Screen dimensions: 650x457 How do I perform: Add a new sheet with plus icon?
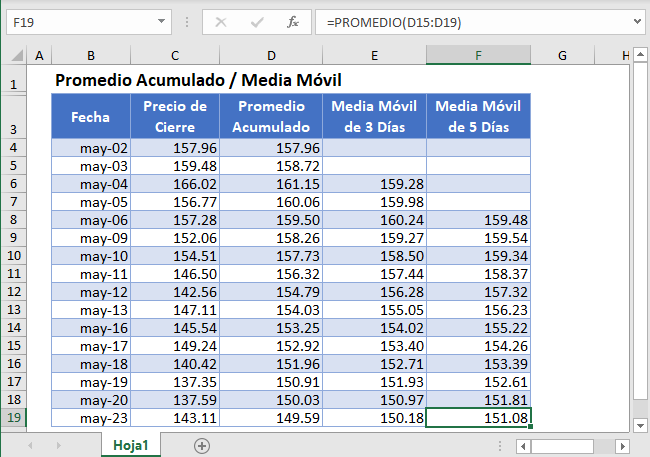point(202,446)
